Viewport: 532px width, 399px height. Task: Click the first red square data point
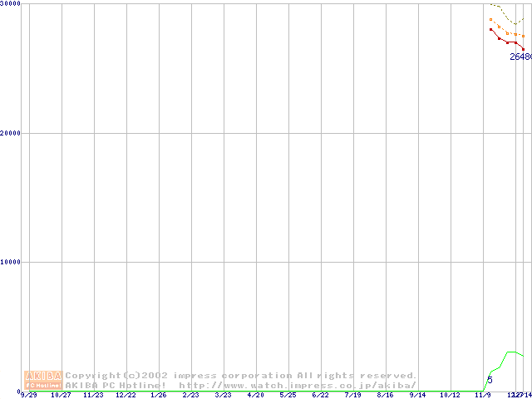coord(490,30)
